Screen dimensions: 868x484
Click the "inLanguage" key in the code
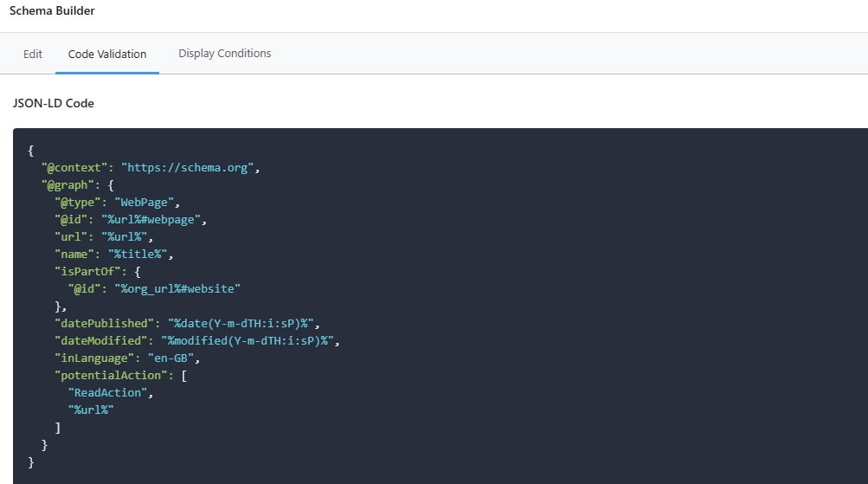(x=92, y=358)
